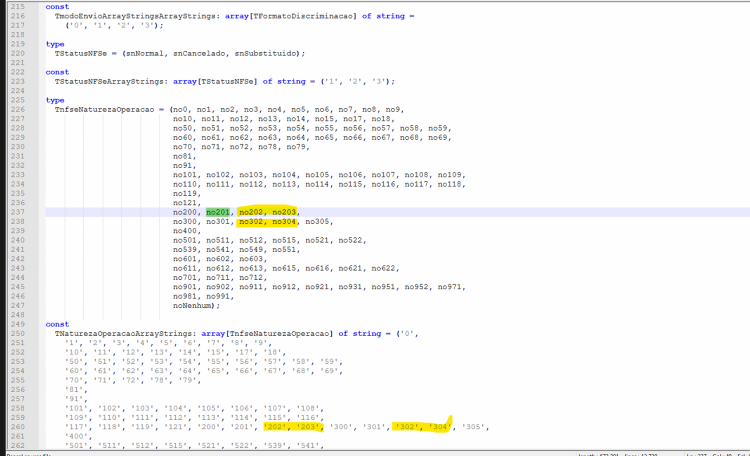
Task: Click TStatusNFSe type name on line 220
Action: (x=81, y=54)
